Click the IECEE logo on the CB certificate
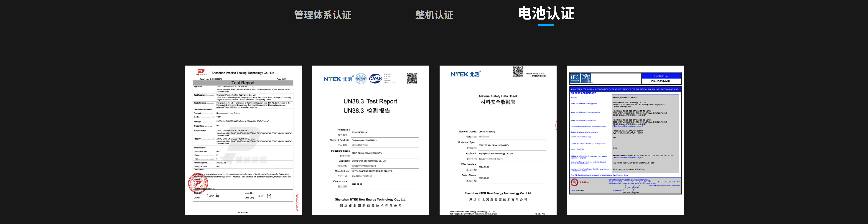 pos(586,78)
